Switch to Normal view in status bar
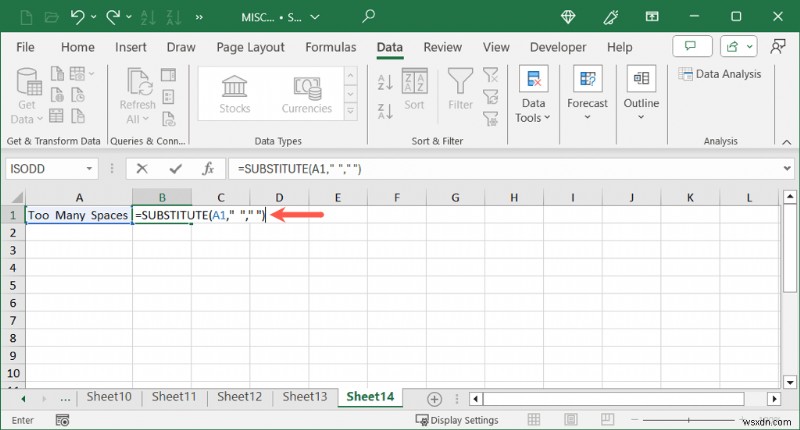This screenshot has width=800, height=430. coord(534,420)
